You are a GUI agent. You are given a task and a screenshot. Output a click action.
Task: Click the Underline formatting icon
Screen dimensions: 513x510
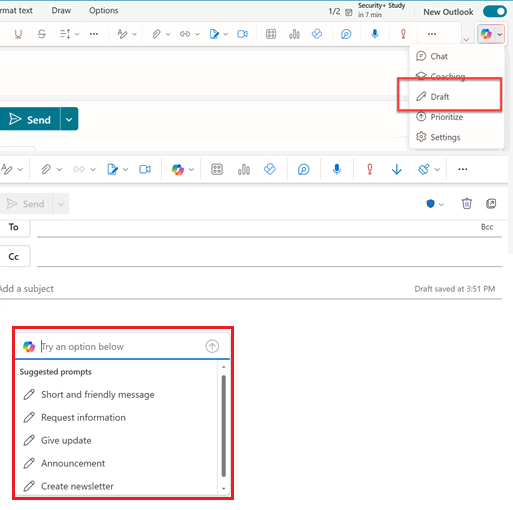pyautogui.click(x=18, y=34)
